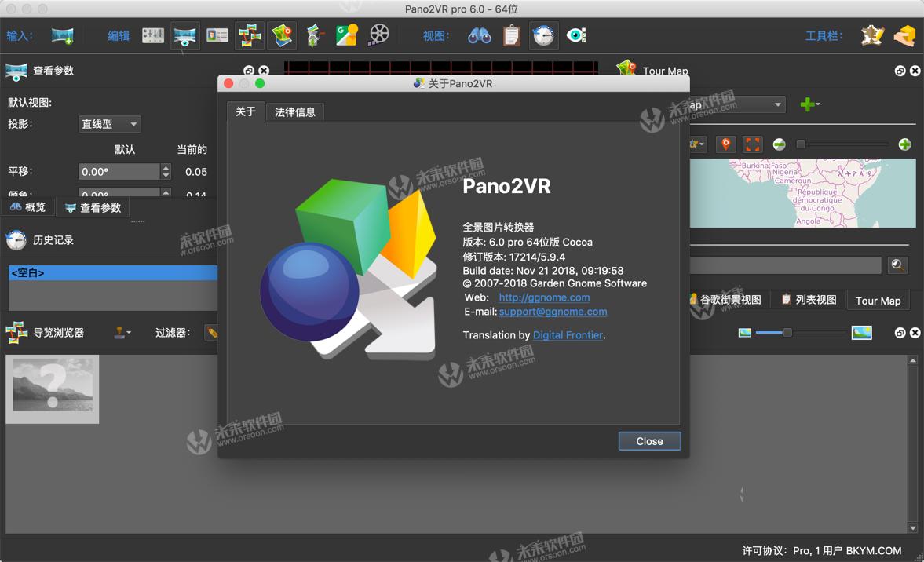Open the map tool dropdown beside pin button

click(x=697, y=144)
